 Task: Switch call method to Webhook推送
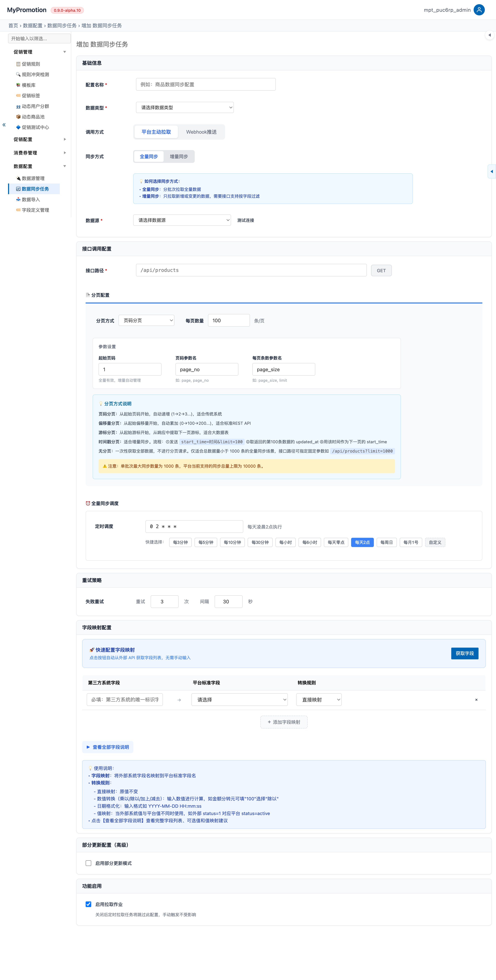point(202,132)
